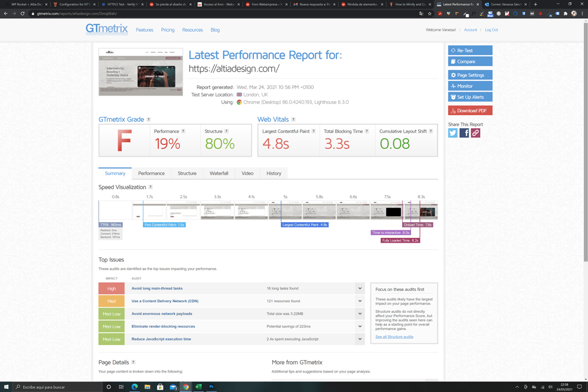Open the Account link
Image resolution: width=588 pixels, height=392 pixels.
point(470,30)
